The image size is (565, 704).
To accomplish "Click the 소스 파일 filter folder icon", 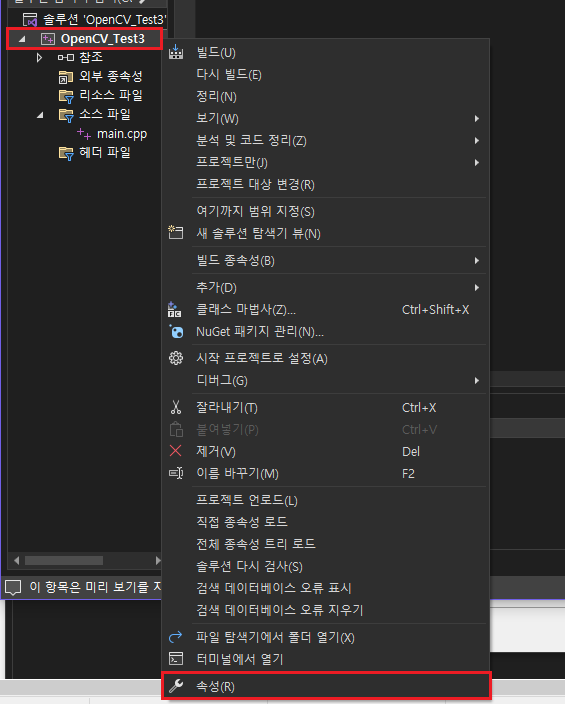I will (x=66, y=115).
